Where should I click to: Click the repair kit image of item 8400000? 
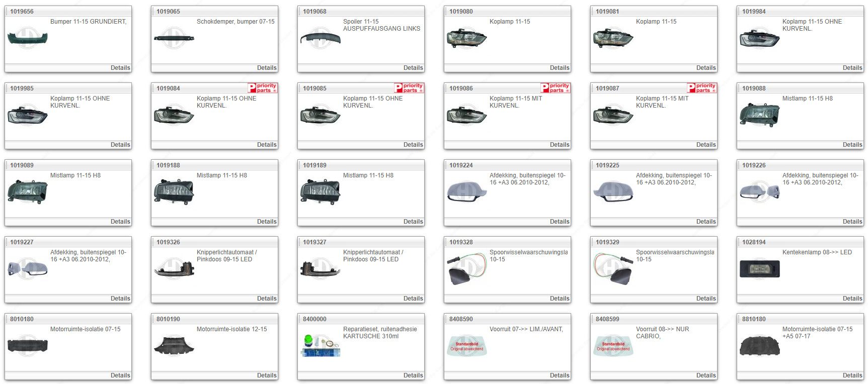click(x=320, y=346)
